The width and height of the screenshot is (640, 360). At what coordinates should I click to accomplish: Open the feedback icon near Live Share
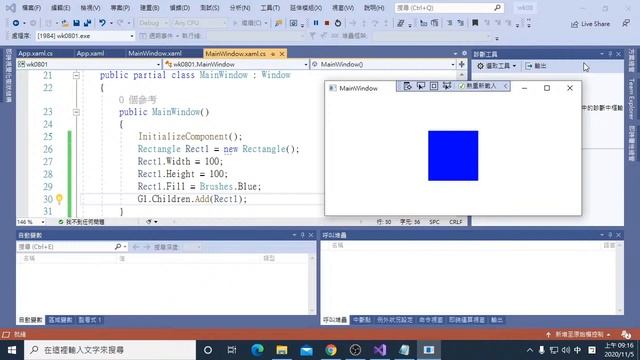pyautogui.click(x=626, y=24)
